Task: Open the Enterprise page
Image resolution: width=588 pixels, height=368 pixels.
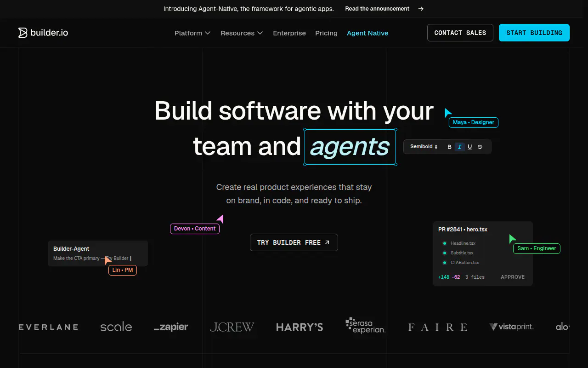Action: pyautogui.click(x=289, y=33)
